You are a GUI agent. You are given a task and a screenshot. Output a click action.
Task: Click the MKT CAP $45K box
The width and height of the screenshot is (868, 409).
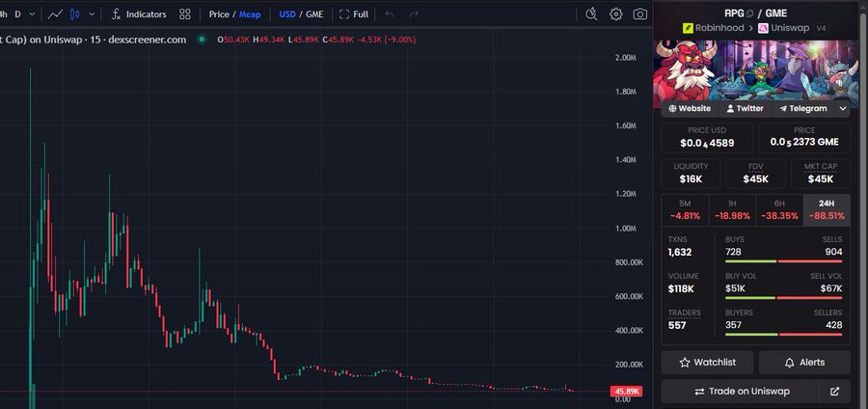coord(821,174)
